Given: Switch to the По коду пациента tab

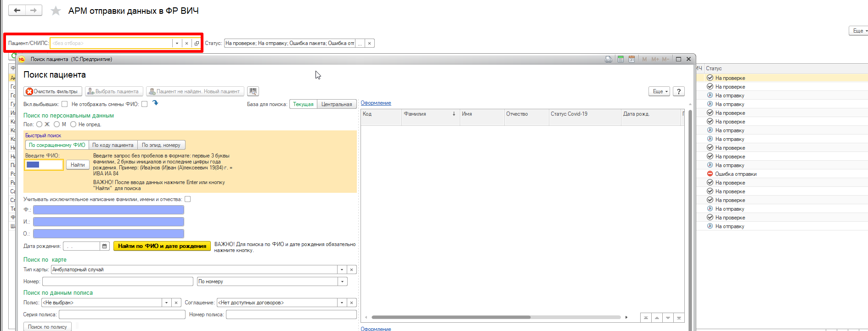Looking at the screenshot, I should pyautogui.click(x=113, y=145).
